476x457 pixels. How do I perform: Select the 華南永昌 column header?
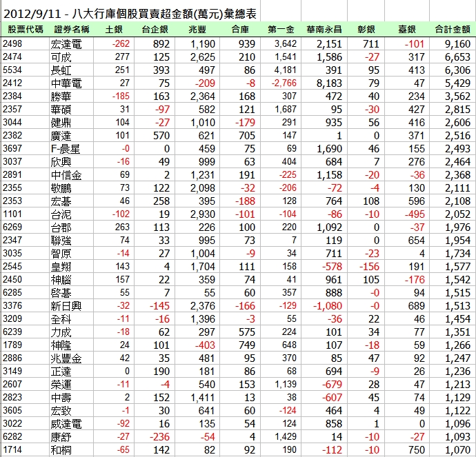point(324,30)
